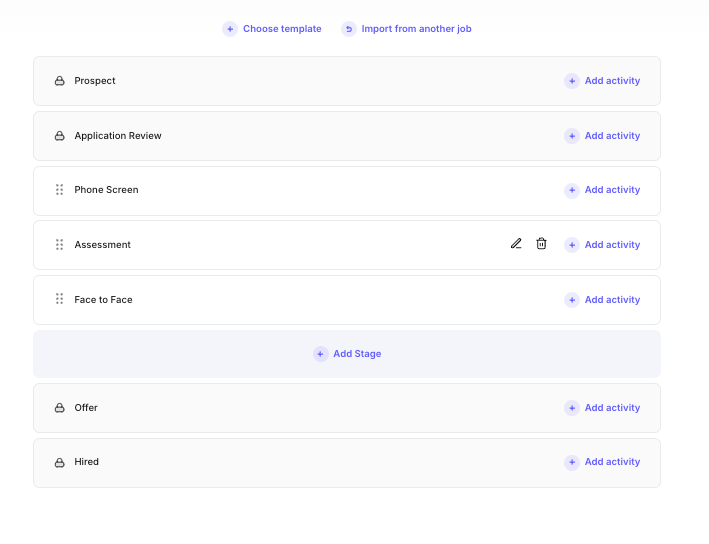Import stages from another job
Viewport: 709px width, 544px height.
(406, 29)
